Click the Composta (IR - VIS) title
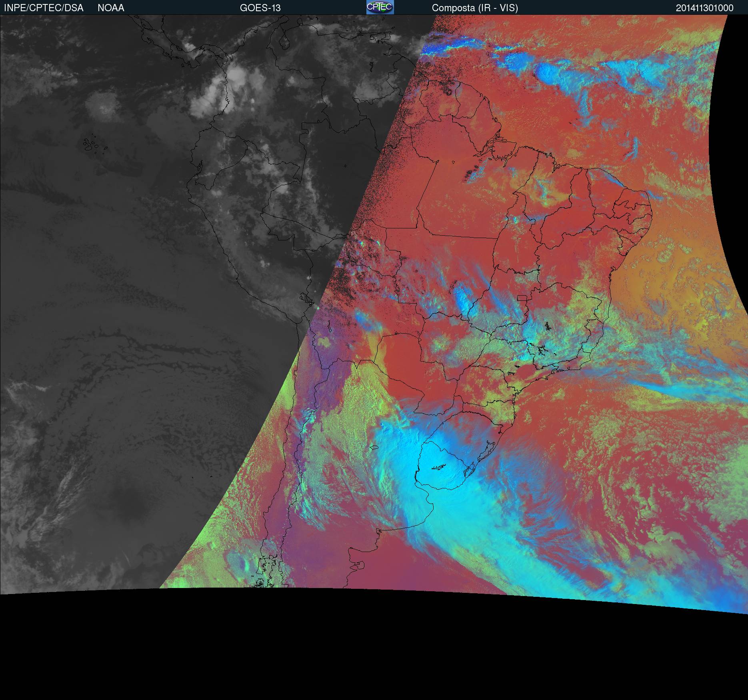Screen dimensions: 748x700 click(475, 8)
